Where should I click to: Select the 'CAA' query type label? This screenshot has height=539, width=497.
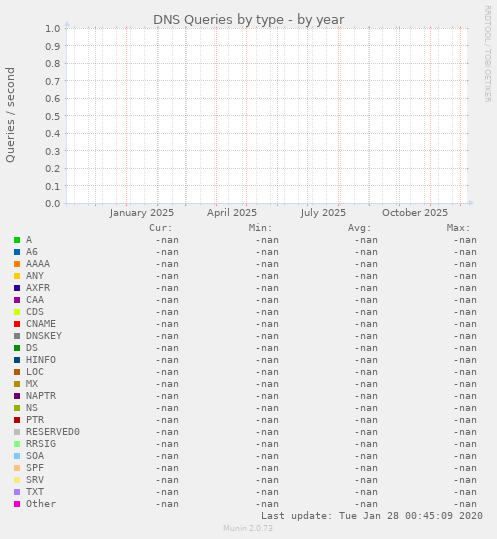click(x=35, y=300)
